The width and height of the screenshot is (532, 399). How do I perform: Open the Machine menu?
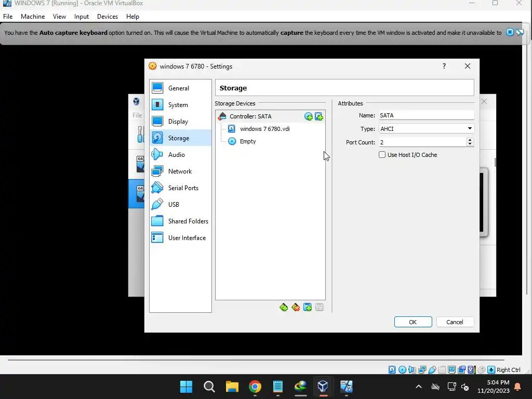tap(33, 17)
